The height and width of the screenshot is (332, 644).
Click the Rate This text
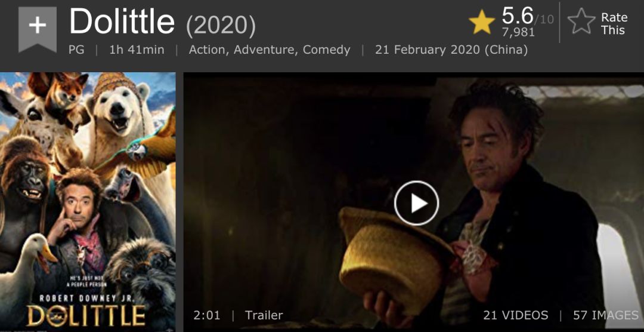point(614,23)
